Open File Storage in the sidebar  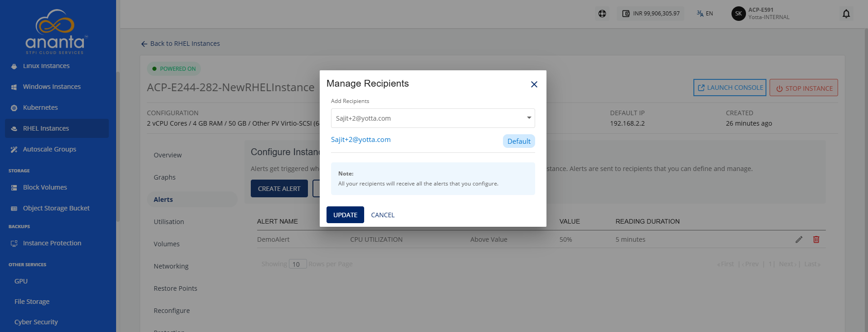click(x=32, y=302)
